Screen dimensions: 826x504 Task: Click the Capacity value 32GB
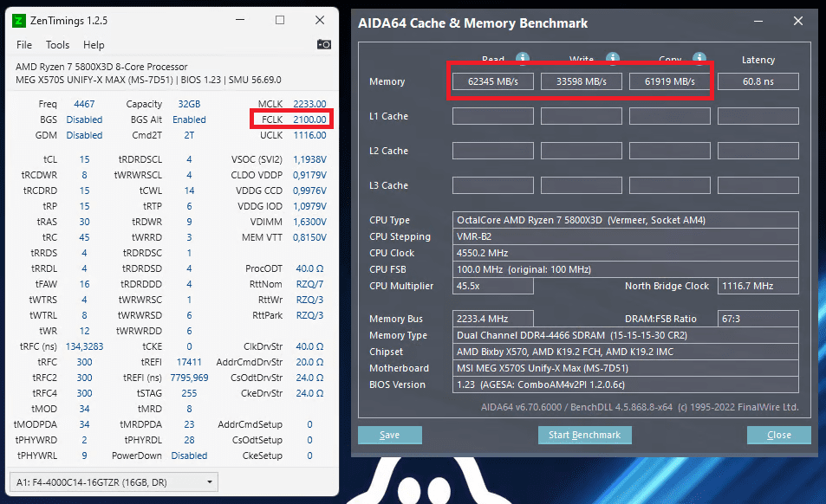coord(189,104)
